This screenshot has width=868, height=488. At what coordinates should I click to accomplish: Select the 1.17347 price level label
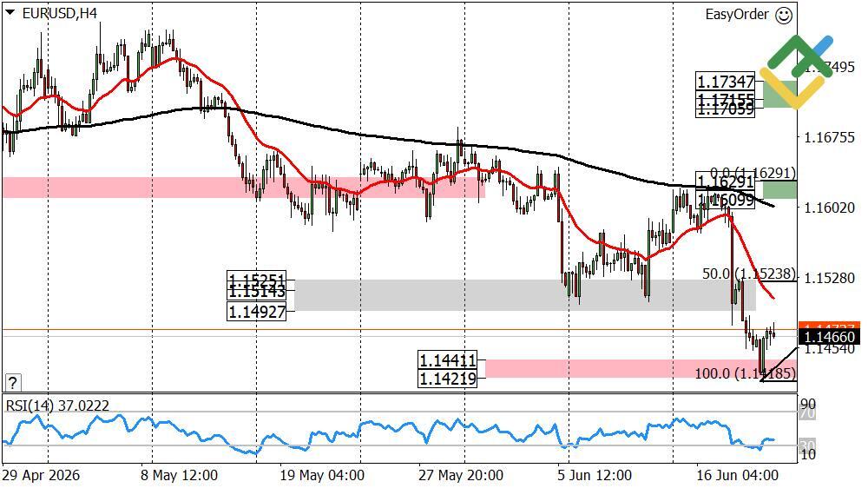tap(725, 82)
